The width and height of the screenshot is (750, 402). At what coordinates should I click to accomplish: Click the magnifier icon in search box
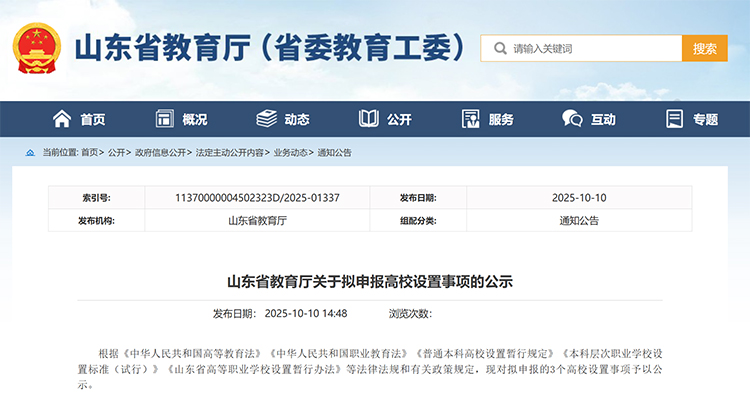click(x=498, y=48)
